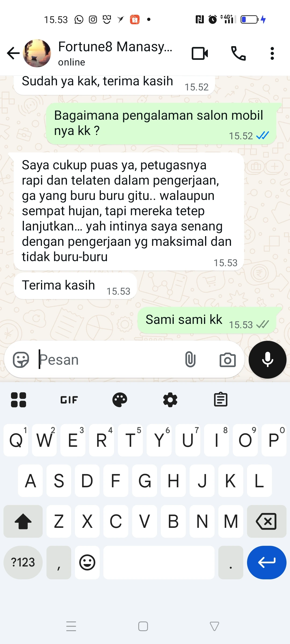Tap the keyboard emoji smiley key
Viewport: 290px width, 644px height.
point(87,562)
